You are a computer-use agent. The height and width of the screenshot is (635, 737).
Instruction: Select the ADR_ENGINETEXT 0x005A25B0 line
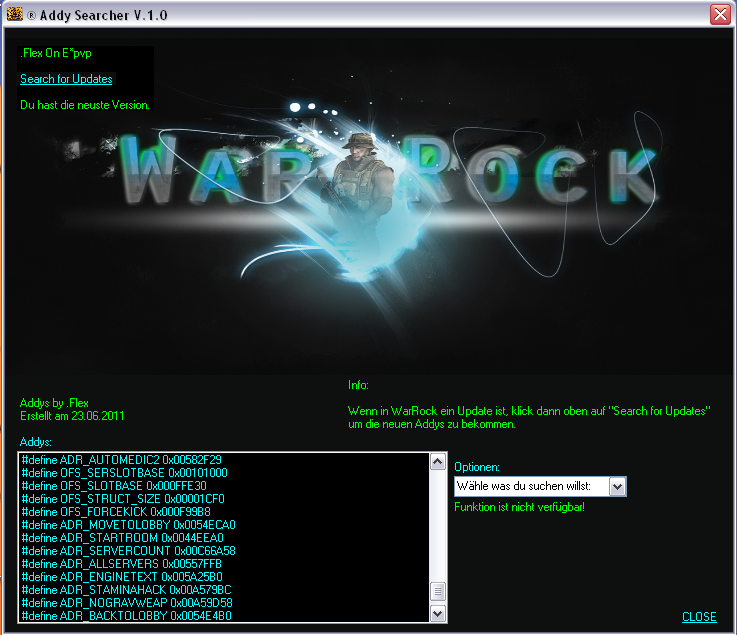click(x=122, y=577)
